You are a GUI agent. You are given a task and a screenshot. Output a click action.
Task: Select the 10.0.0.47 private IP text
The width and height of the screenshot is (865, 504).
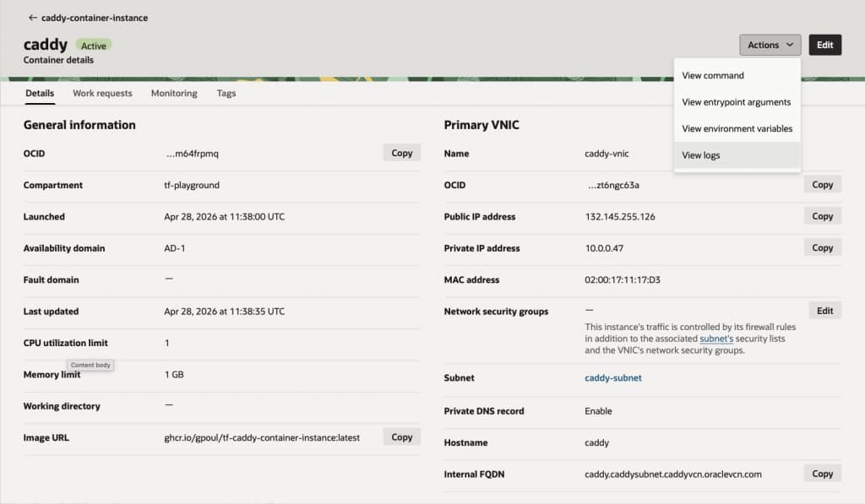604,248
